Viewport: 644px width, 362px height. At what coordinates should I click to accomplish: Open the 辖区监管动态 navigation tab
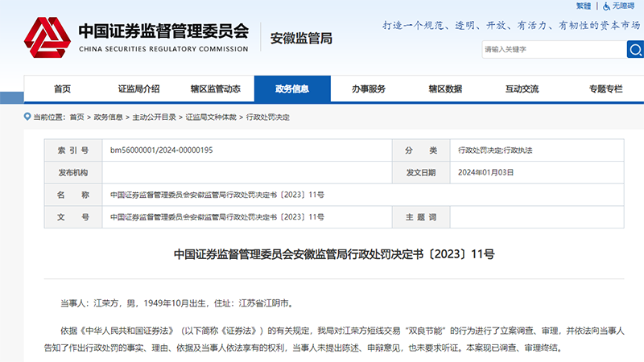[216, 88]
